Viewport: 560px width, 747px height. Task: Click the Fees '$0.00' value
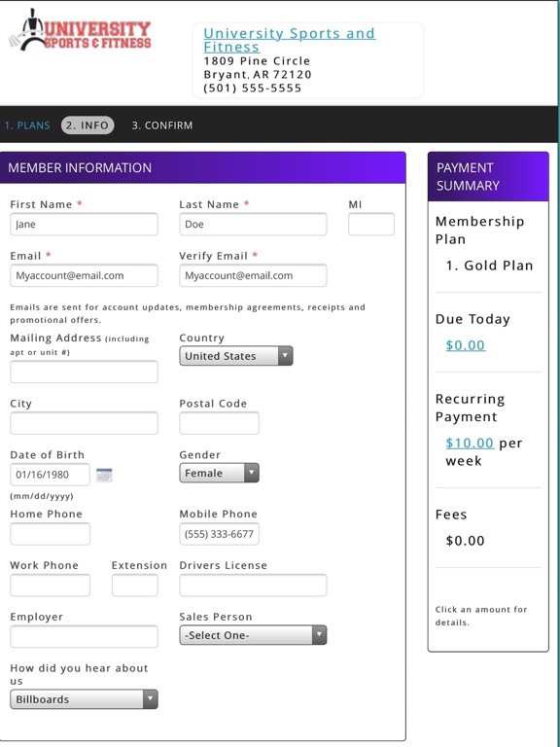pyautogui.click(x=465, y=541)
